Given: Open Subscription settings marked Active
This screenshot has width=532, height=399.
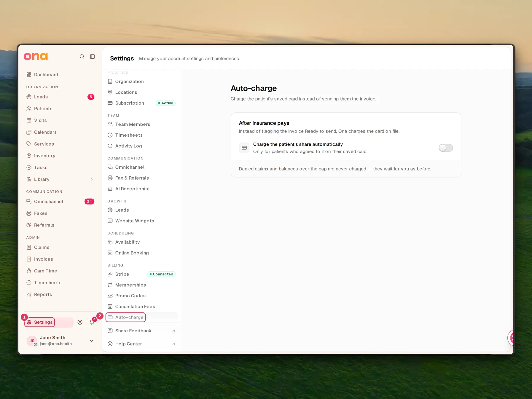Looking at the screenshot, I should coord(141,103).
